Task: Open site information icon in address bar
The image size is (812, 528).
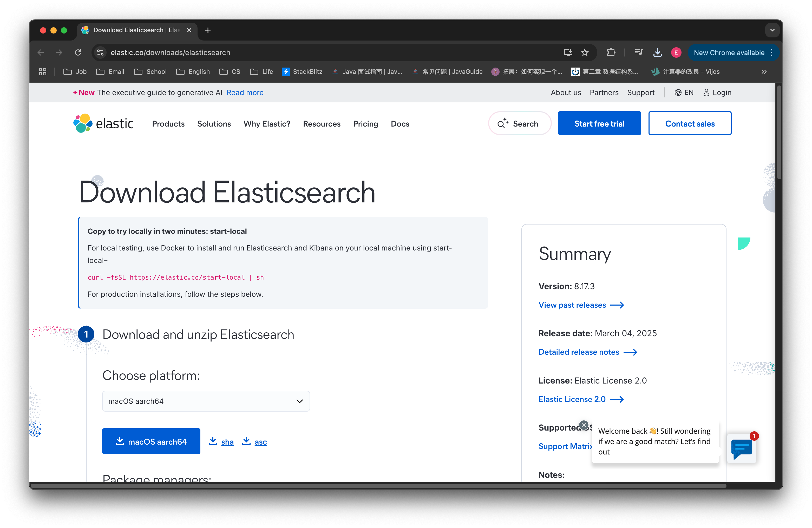Action: 100,52
